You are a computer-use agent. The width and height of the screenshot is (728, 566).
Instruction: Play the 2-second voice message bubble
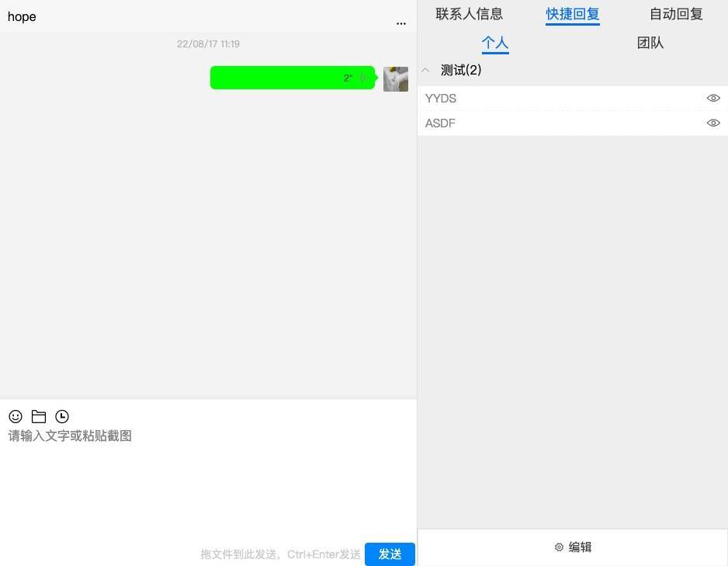pos(293,78)
